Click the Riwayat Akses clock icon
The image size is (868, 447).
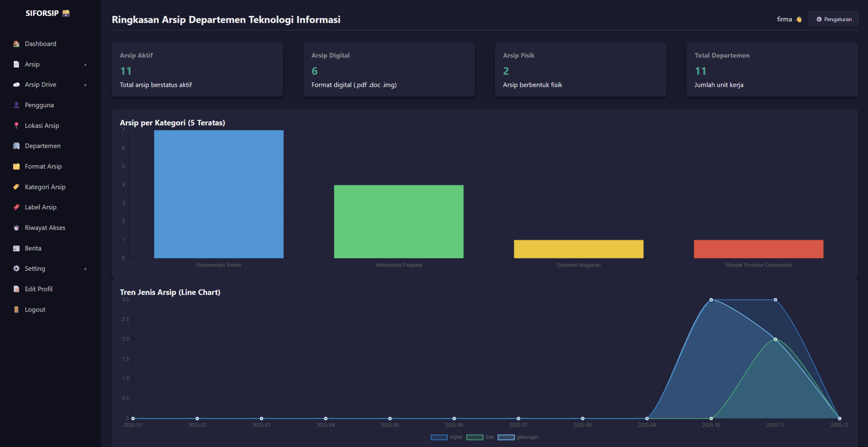click(16, 228)
